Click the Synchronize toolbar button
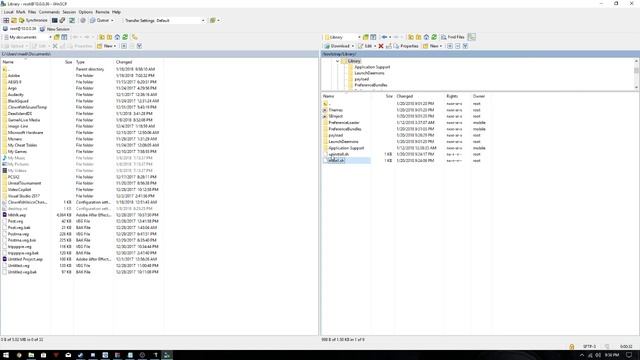640x360 pixels. tap(33, 20)
